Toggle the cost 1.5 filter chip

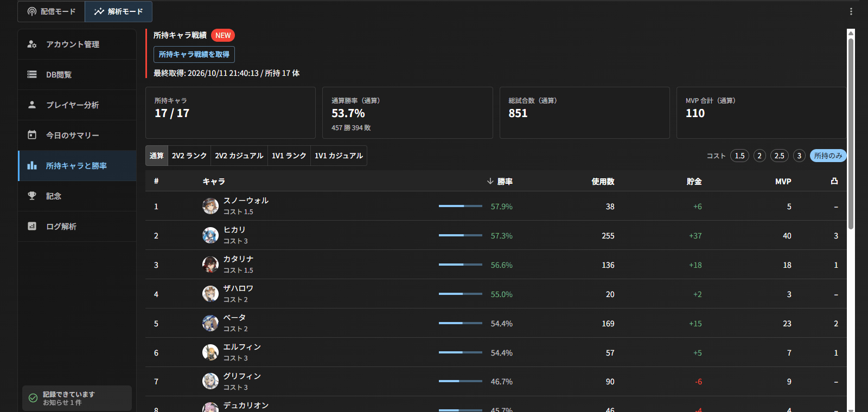739,156
